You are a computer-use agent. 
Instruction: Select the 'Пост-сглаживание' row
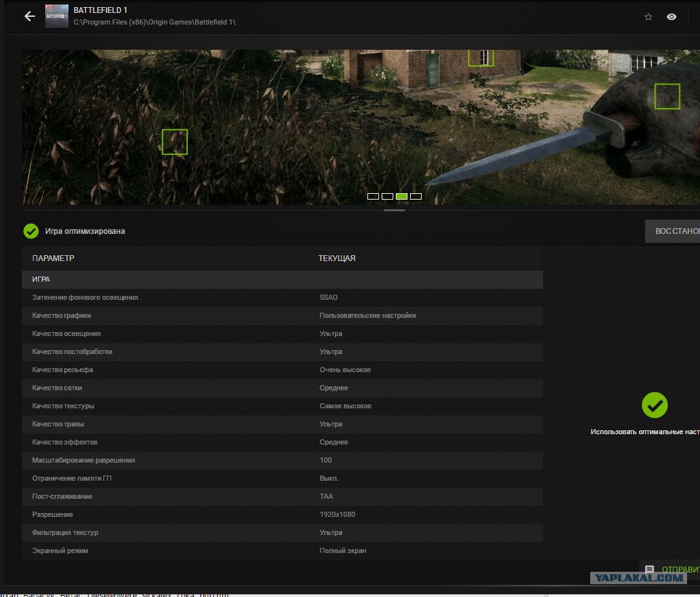click(283, 497)
